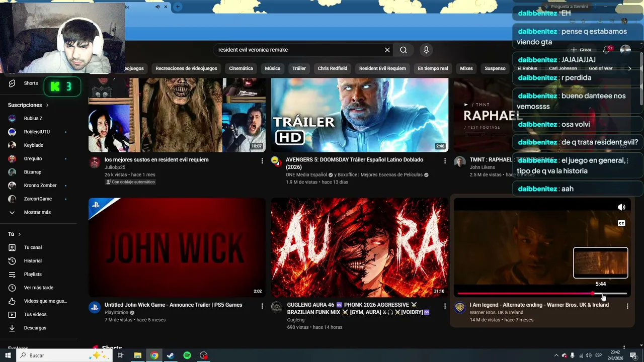Open Task View on the taskbar
This screenshot has width=644, height=362.
pos(121,355)
